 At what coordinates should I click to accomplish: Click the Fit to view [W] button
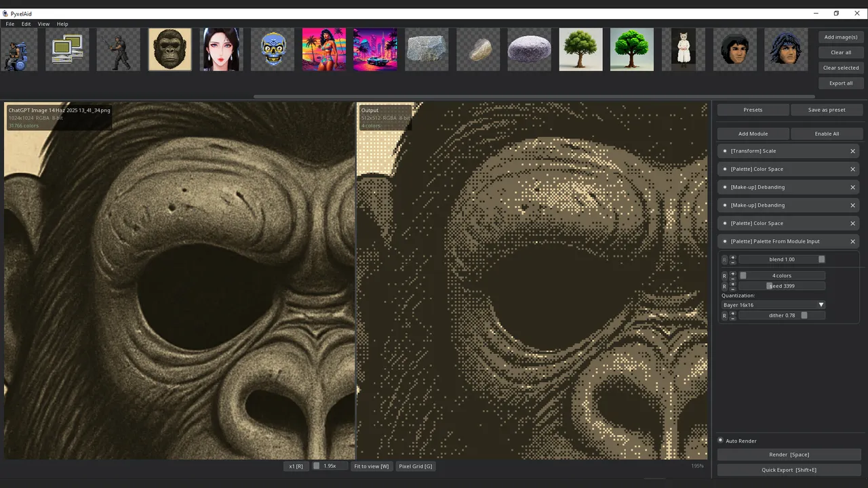click(x=372, y=466)
